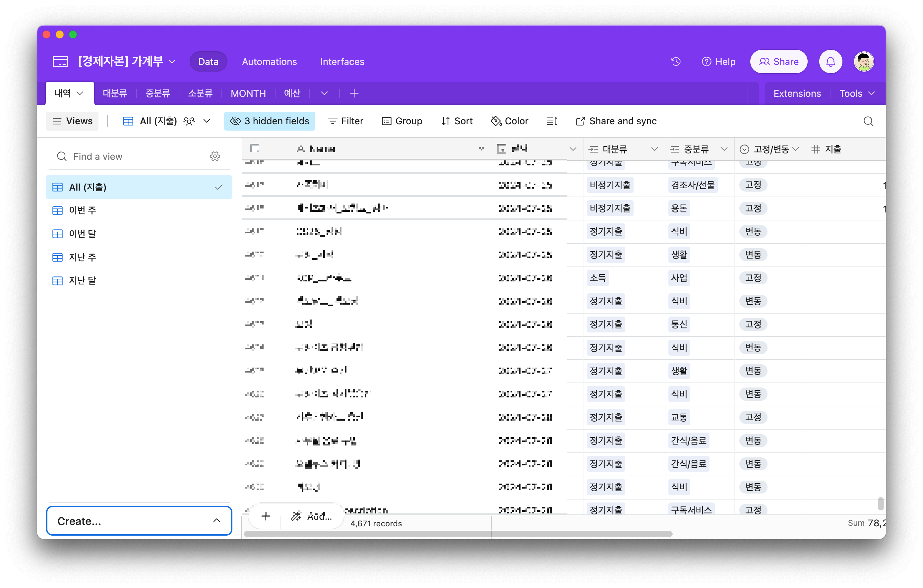Click Share and sync
923x588 pixels.
coord(616,121)
